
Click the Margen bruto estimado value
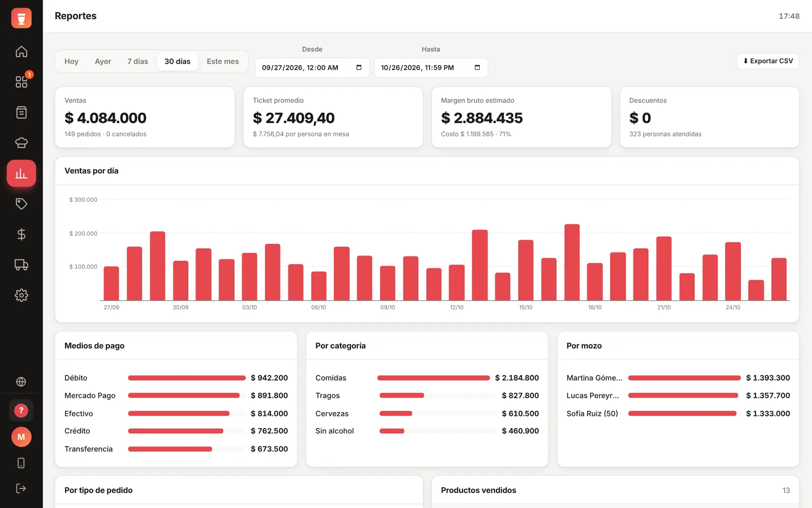(x=482, y=118)
